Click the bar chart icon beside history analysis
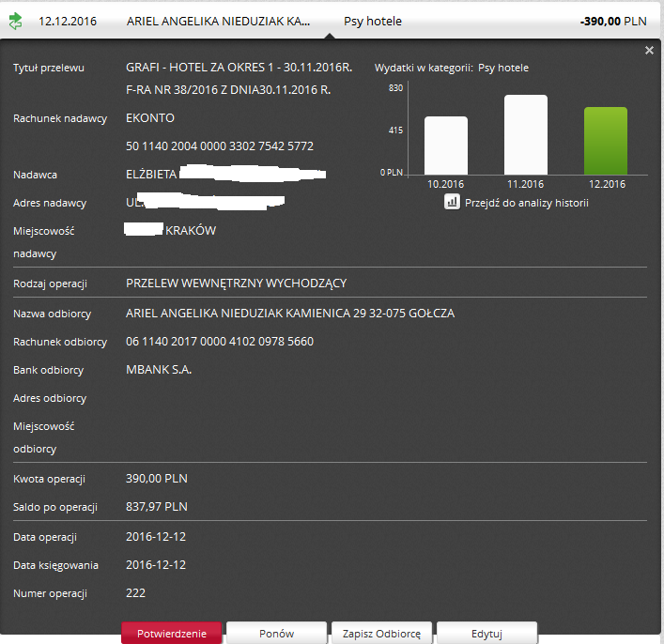664x644 pixels. pyautogui.click(x=452, y=202)
